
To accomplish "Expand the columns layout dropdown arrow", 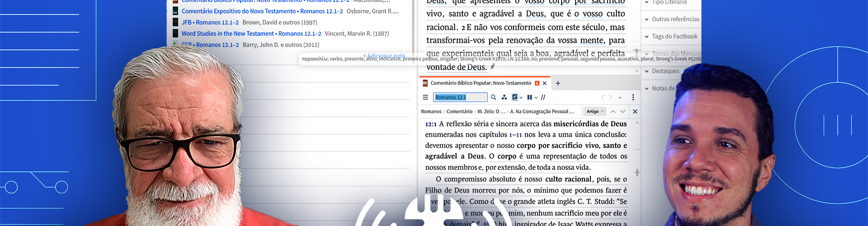I will 536,98.
